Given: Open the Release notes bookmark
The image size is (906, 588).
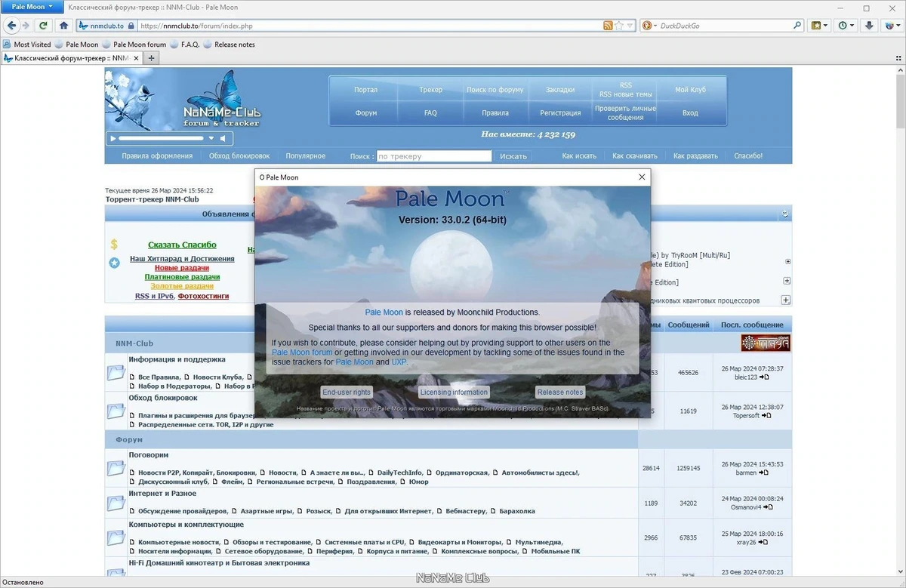Looking at the screenshot, I should point(229,45).
